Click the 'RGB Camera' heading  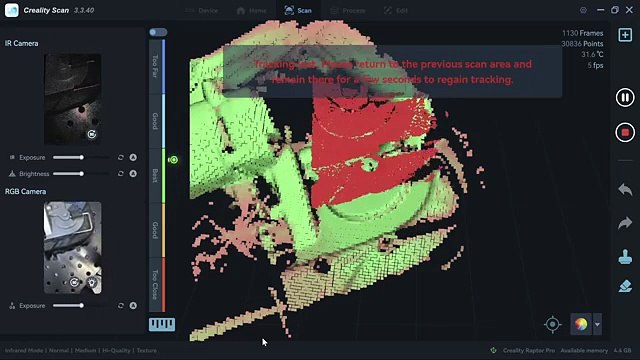[25, 191]
